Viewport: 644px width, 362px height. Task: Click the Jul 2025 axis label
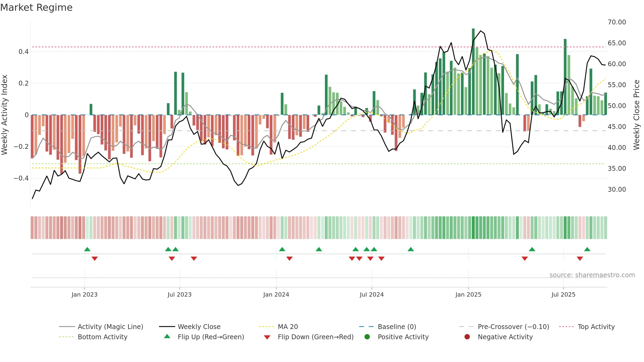click(x=563, y=294)
